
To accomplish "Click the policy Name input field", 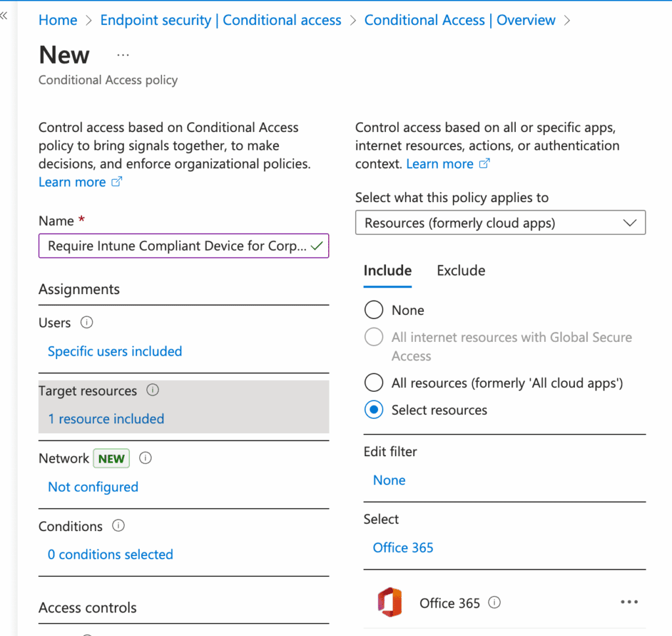I will (x=177, y=247).
